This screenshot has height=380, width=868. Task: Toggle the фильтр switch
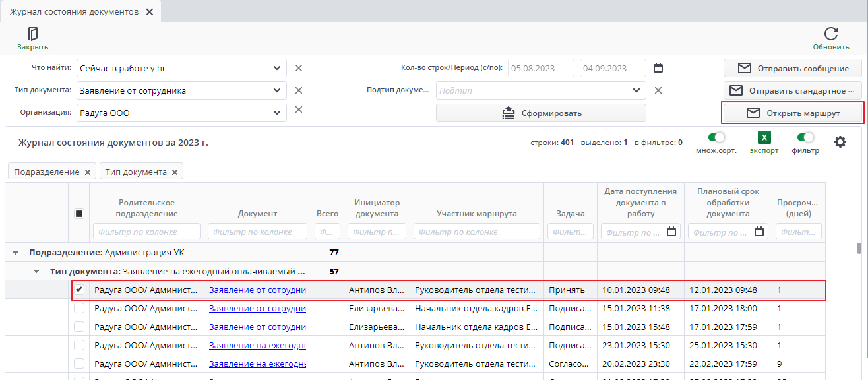pos(805,138)
